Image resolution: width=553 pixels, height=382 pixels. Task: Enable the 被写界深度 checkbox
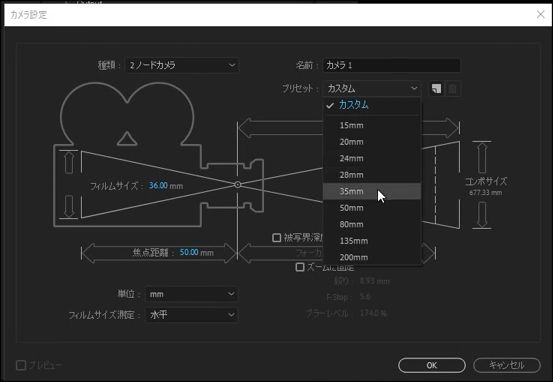pos(277,237)
